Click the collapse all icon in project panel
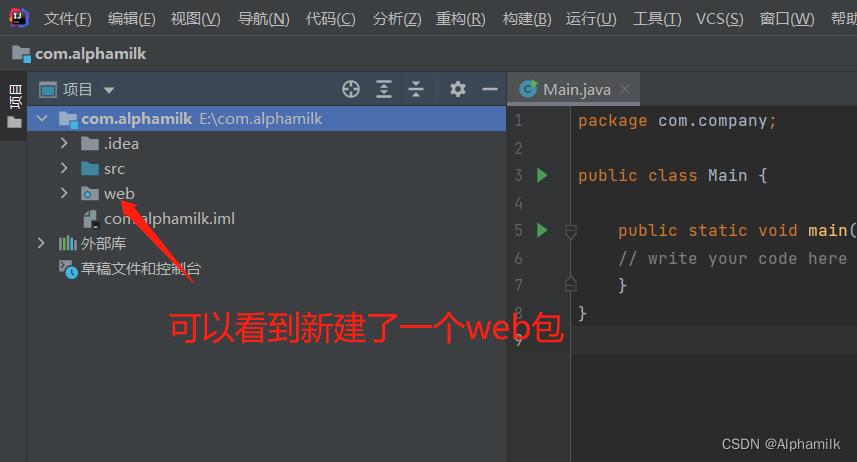 416,89
